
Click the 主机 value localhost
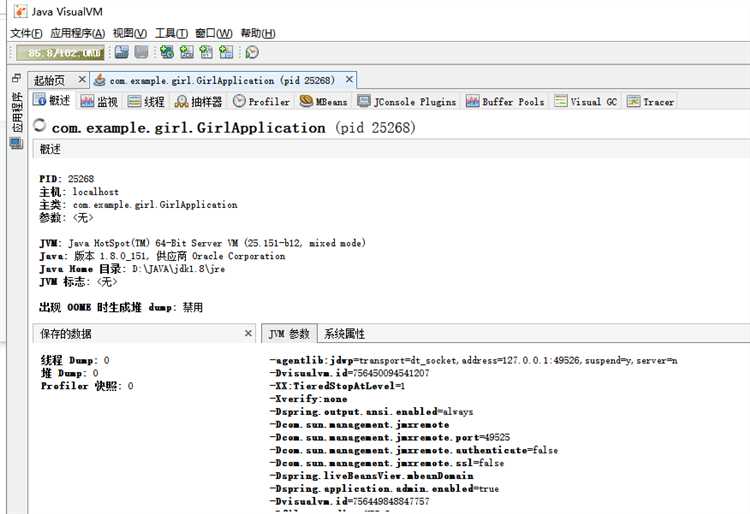point(96,192)
